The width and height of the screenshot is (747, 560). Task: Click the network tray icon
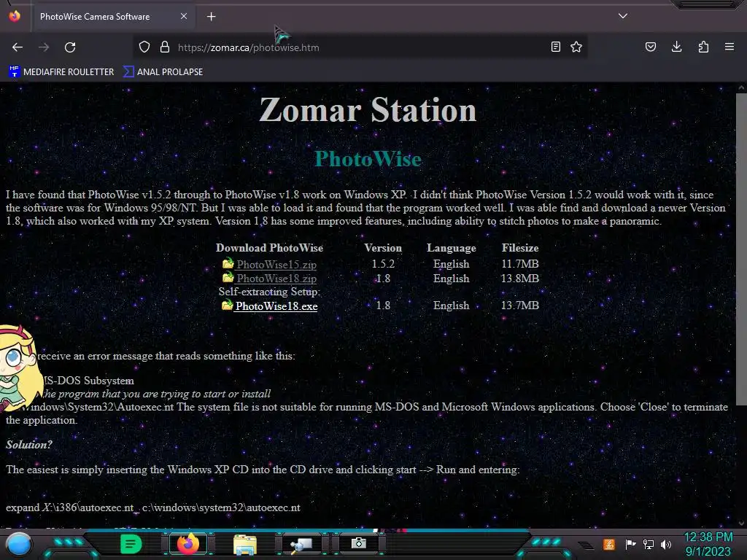[x=649, y=544]
